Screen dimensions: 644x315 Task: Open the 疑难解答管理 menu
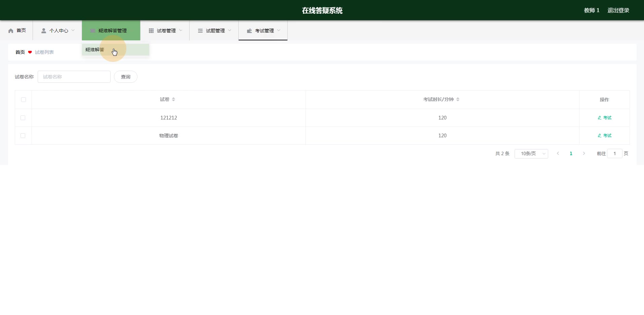click(111, 31)
